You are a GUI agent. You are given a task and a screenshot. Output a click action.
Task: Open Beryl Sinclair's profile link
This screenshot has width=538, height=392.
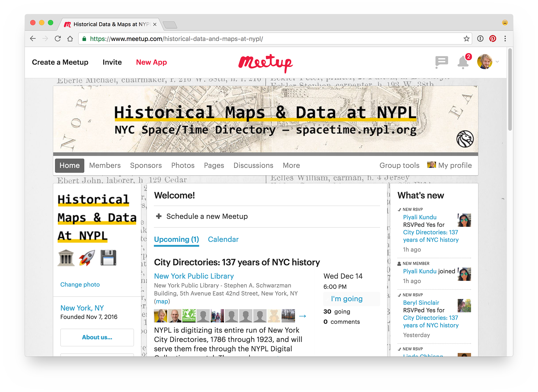point(421,303)
